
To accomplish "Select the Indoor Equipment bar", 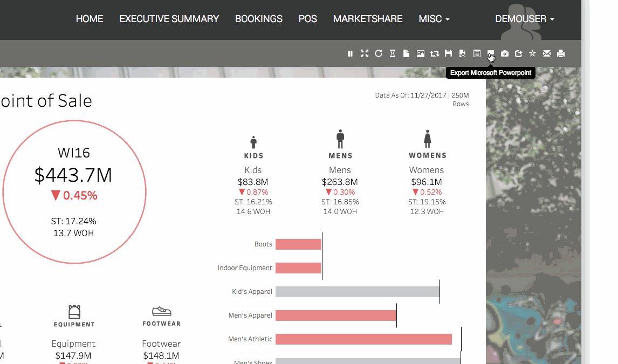I will 298,268.
